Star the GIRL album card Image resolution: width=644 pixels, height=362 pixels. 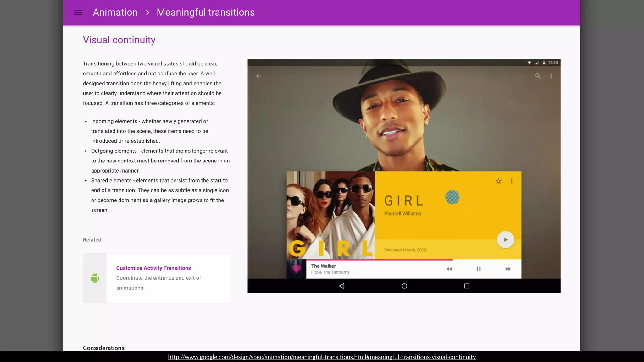[498, 181]
